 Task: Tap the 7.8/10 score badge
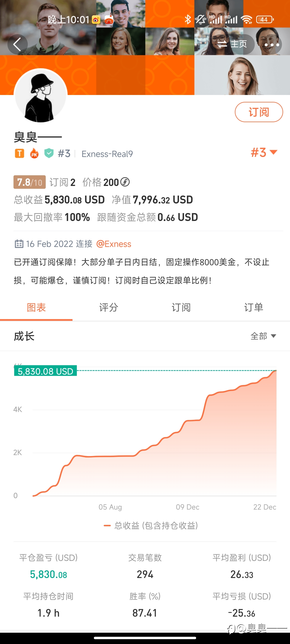30,182
